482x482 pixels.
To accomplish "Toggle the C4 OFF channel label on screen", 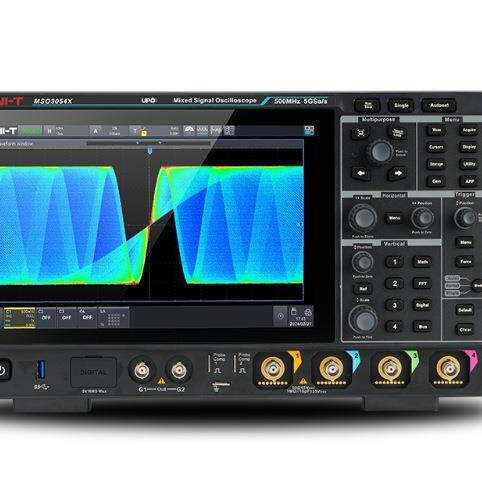I will coord(87,317).
